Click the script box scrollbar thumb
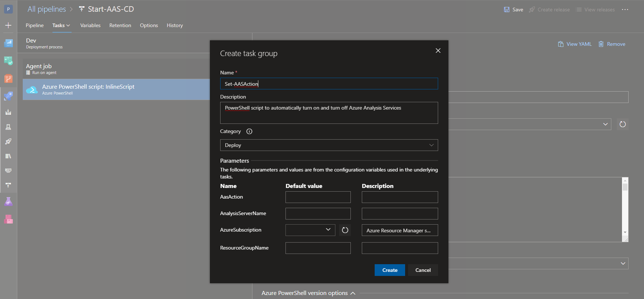Screen dimensions: 644x299 click(x=625, y=187)
